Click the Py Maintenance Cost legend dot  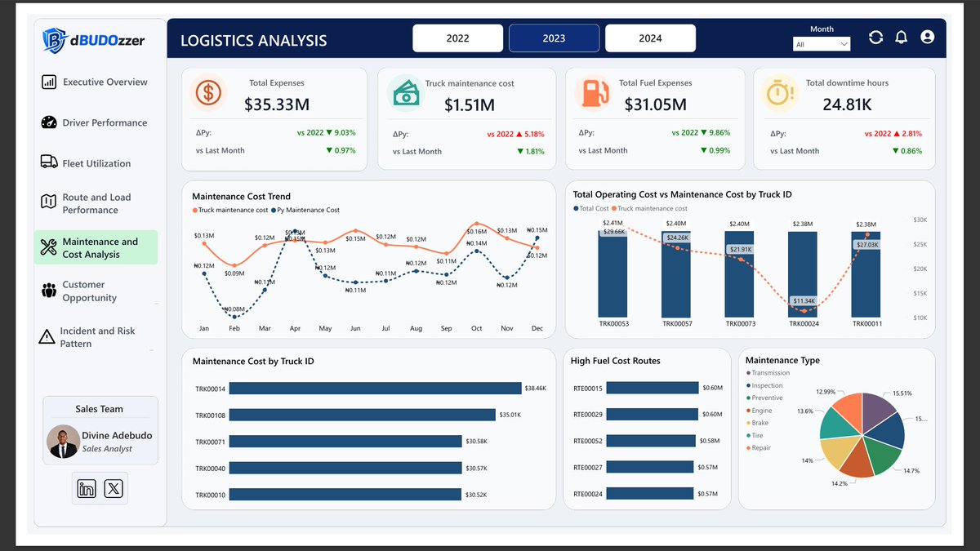(274, 211)
